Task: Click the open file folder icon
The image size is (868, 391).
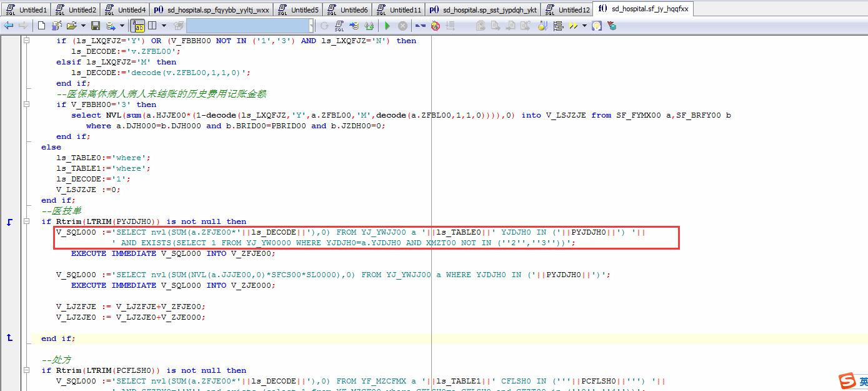Action: [72, 26]
